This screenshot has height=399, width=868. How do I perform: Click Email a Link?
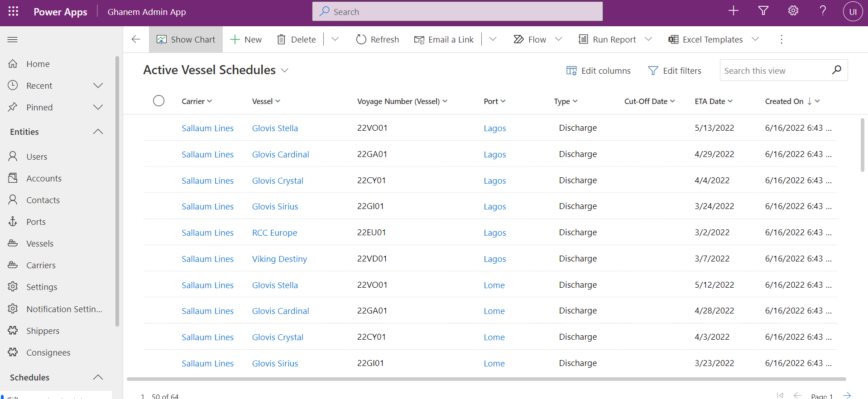(444, 39)
